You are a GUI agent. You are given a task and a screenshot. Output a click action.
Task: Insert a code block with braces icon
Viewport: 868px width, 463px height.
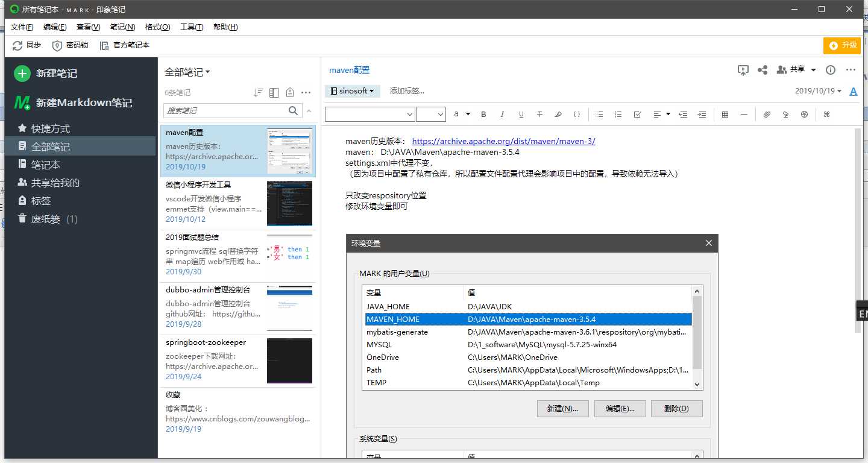577,115
